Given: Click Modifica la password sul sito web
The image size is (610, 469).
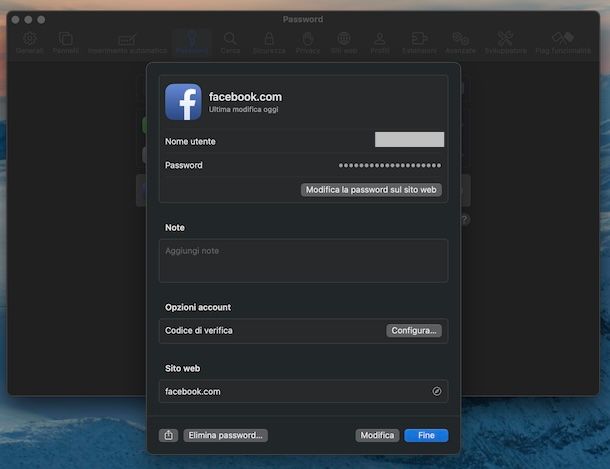Looking at the screenshot, I should tap(371, 190).
